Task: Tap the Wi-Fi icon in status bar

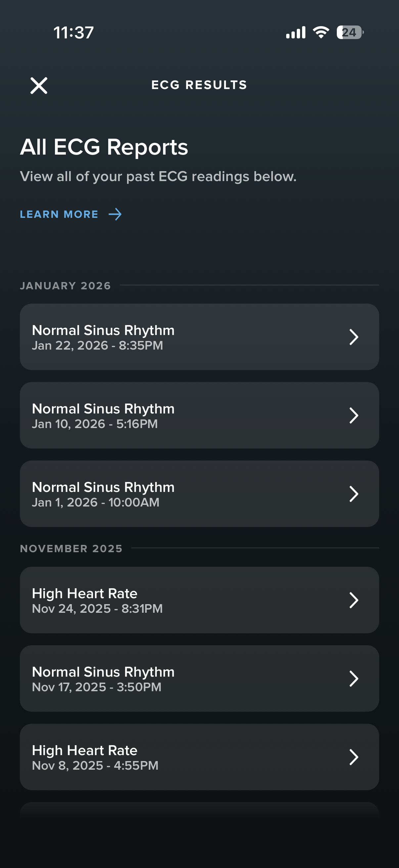Action: tap(321, 32)
